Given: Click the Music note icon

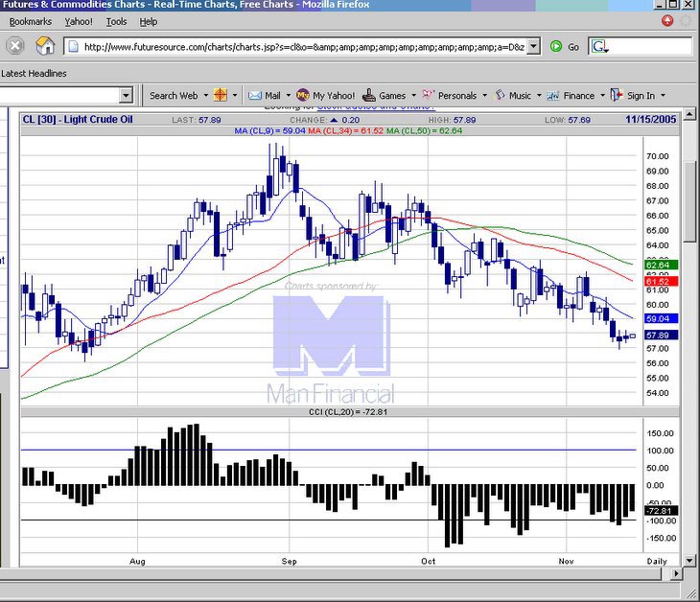Looking at the screenshot, I should coord(500,95).
